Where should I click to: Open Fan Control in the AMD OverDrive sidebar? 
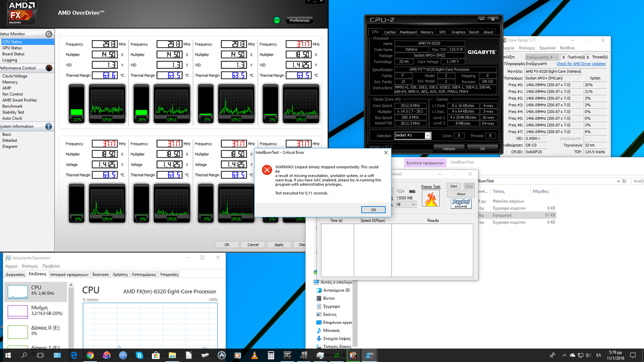coord(13,94)
